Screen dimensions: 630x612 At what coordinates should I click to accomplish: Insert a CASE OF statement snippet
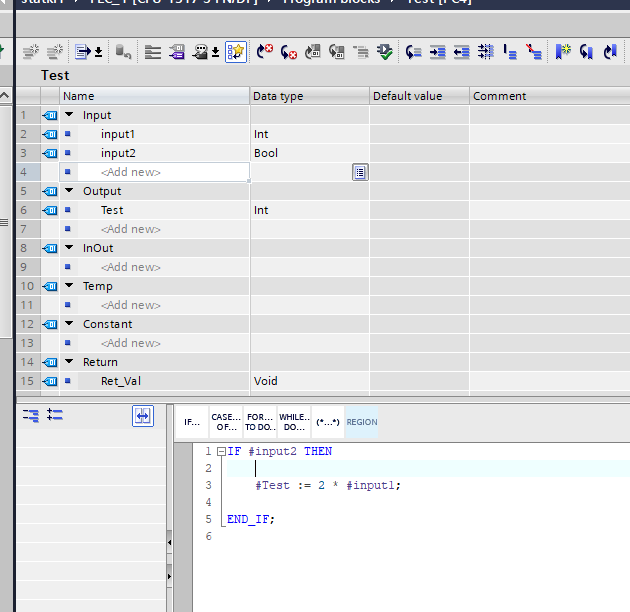(226, 422)
